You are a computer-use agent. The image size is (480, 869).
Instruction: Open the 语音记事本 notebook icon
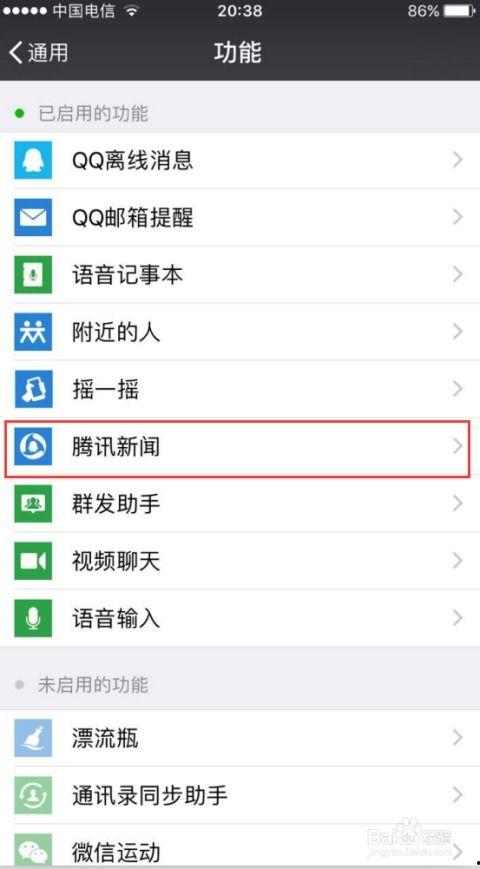coord(33,274)
